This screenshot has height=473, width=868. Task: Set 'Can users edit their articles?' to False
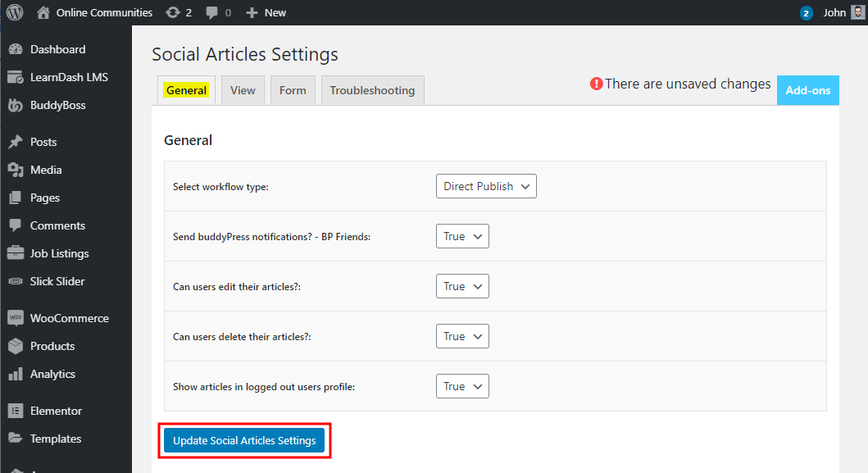pos(461,285)
